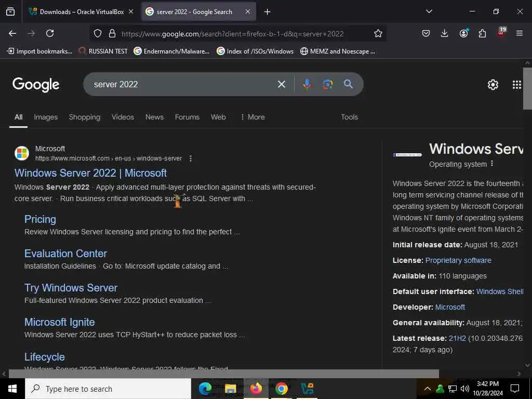Open the Lifecycle sitelink
The image size is (532, 399).
pyautogui.click(x=45, y=357)
